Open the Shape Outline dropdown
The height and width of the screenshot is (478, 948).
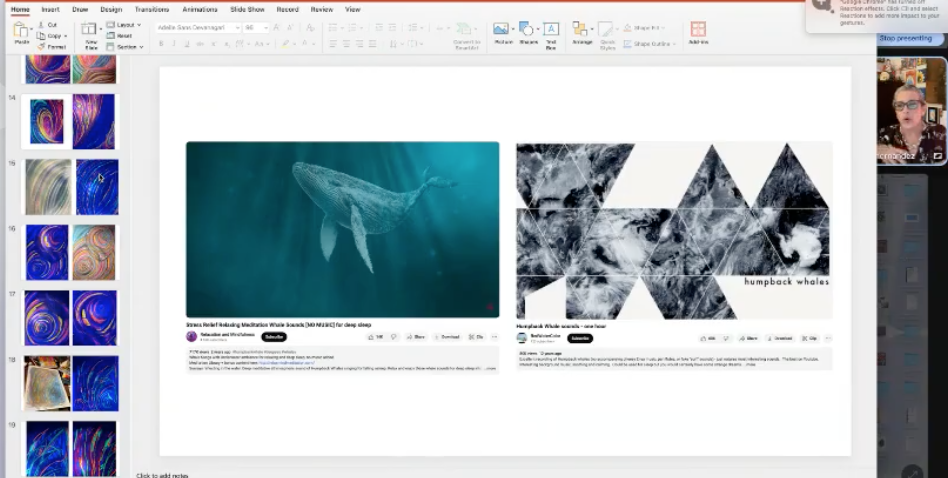coord(649,44)
